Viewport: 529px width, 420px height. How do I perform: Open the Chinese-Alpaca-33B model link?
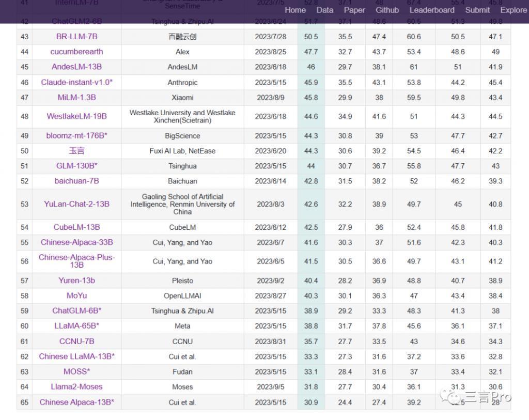pos(76,242)
